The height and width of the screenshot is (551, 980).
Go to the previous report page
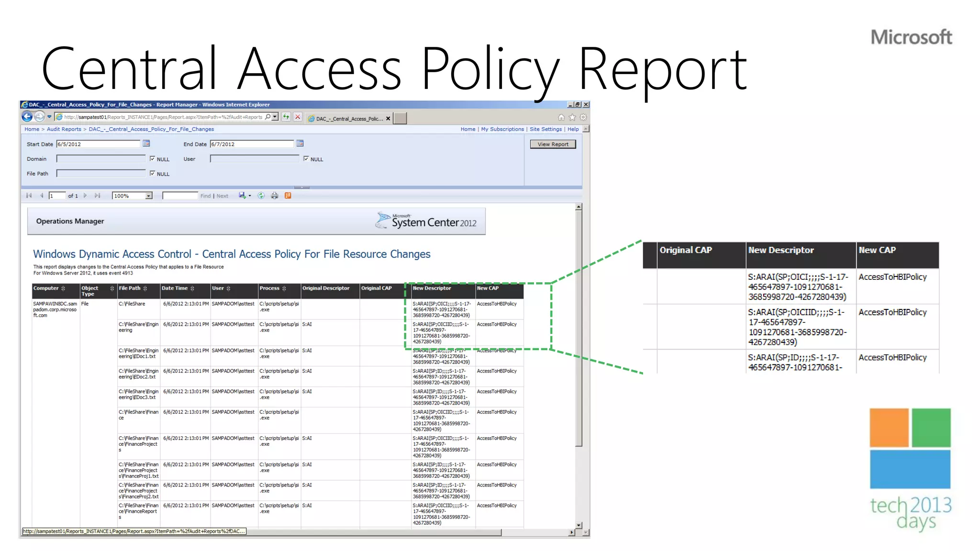42,196
